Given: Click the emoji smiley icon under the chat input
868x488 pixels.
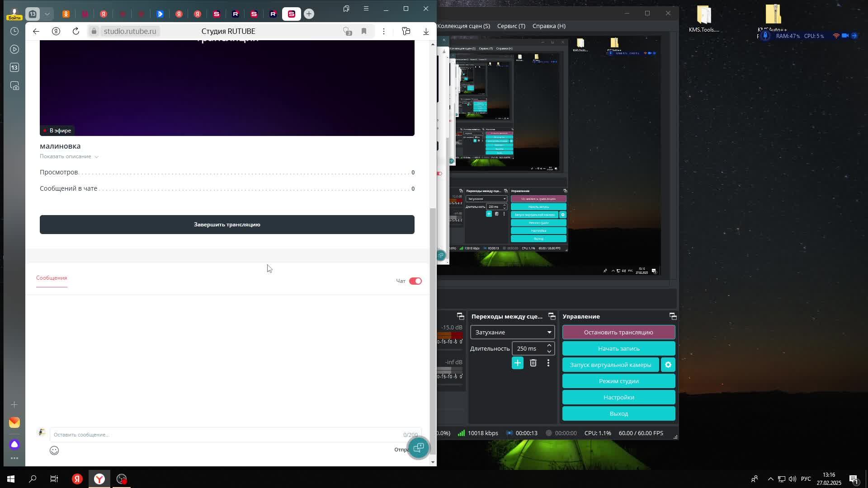Looking at the screenshot, I should pos(54,450).
